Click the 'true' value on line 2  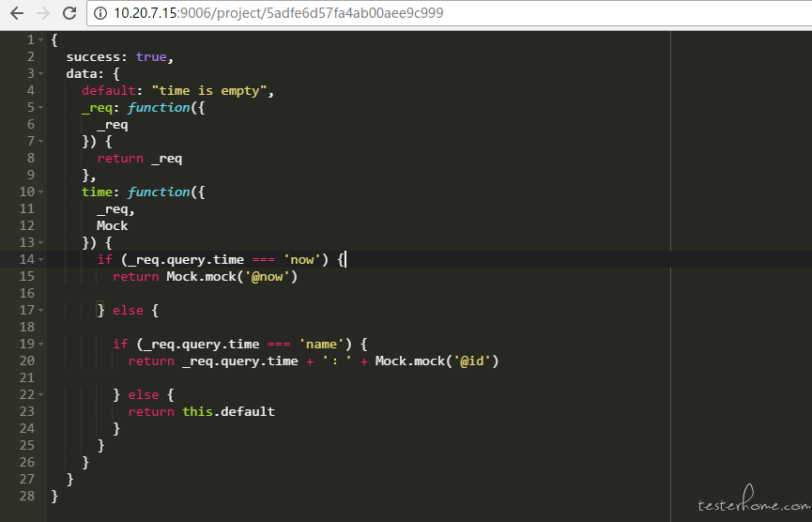coord(151,56)
